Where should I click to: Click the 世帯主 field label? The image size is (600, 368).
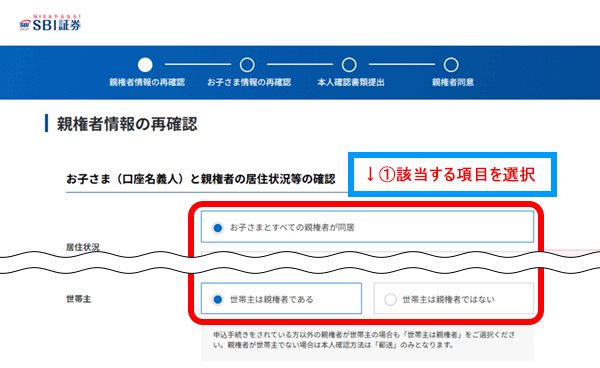click(78, 299)
